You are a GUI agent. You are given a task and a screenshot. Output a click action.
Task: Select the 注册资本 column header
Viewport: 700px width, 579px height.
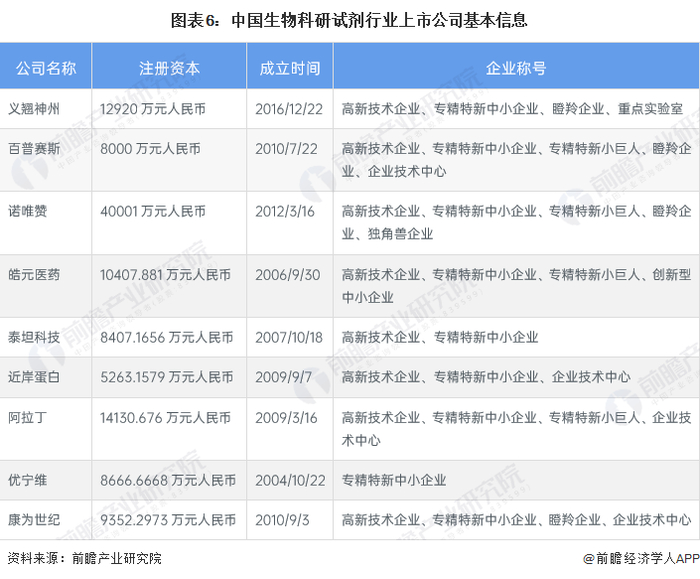(x=169, y=68)
